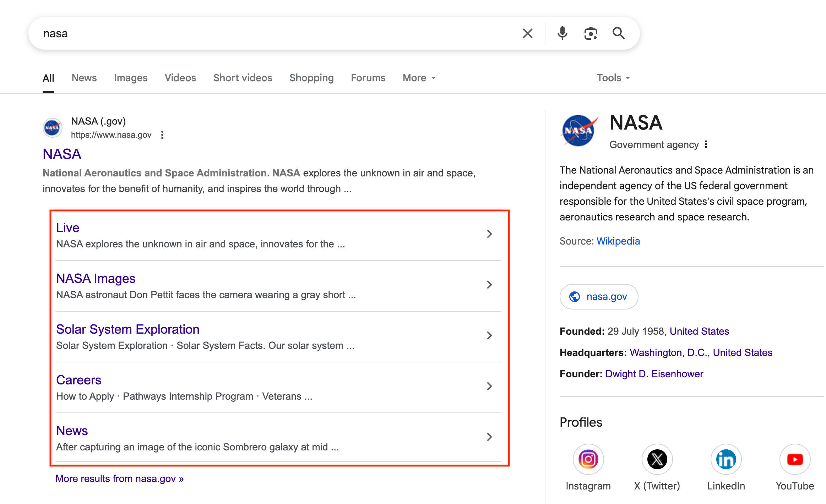Open the Tools dropdown
The width and height of the screenshot is (826, 504).
click(613, 78)
